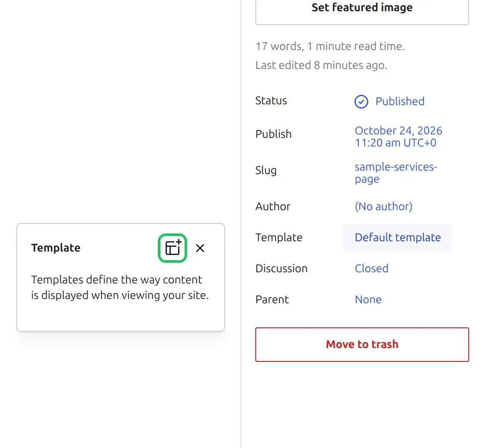Click Move to trash button
Screen dimensions: 483x448
click(x=362, y=344)
